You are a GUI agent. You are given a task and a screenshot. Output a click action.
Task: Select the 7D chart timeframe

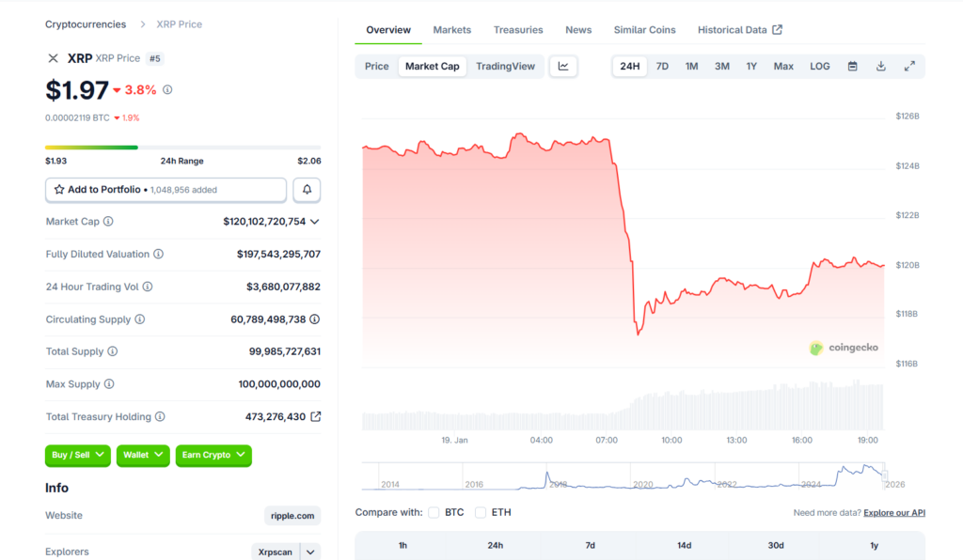click(662, 67)
